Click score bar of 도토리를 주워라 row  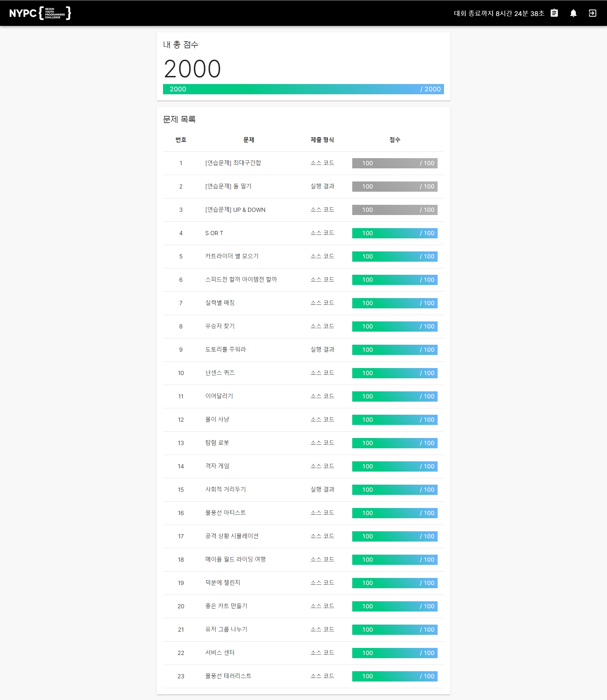tap(395, 350)
